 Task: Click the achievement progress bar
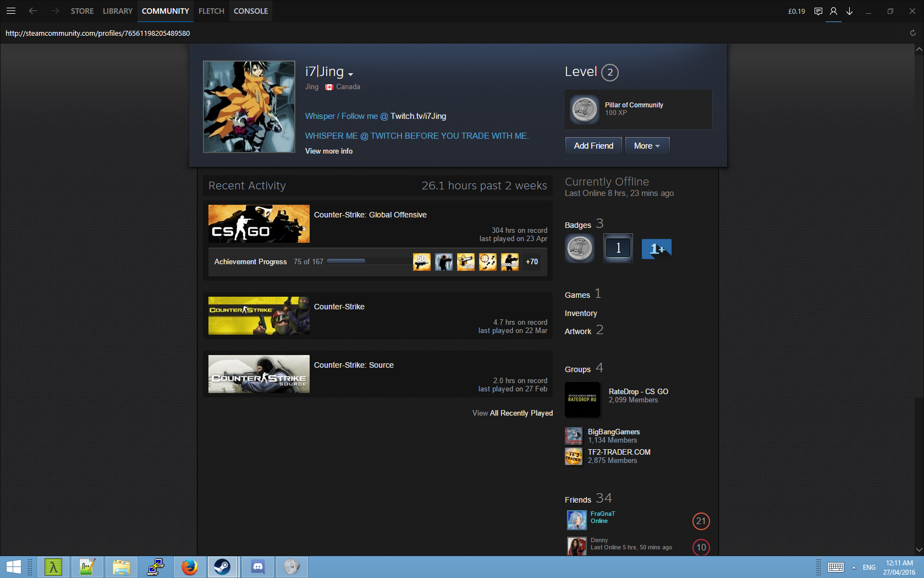point(346,261)
